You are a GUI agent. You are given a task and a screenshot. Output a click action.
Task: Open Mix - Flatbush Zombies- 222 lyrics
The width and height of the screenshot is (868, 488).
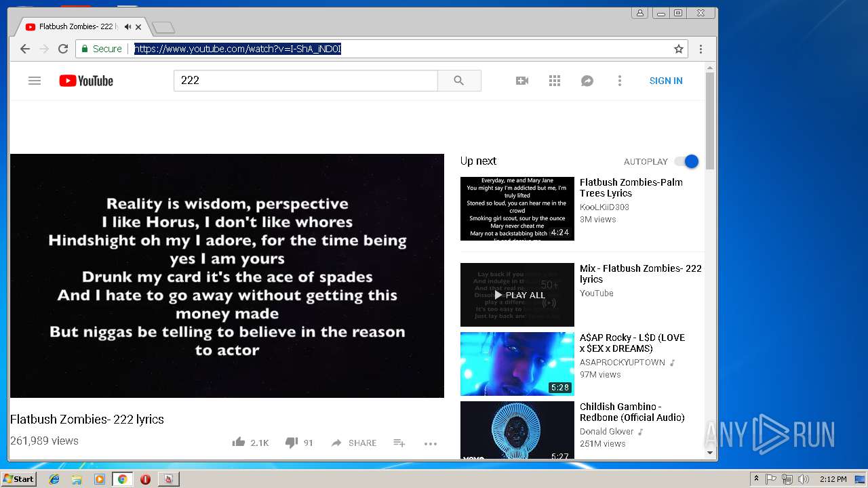641,274
